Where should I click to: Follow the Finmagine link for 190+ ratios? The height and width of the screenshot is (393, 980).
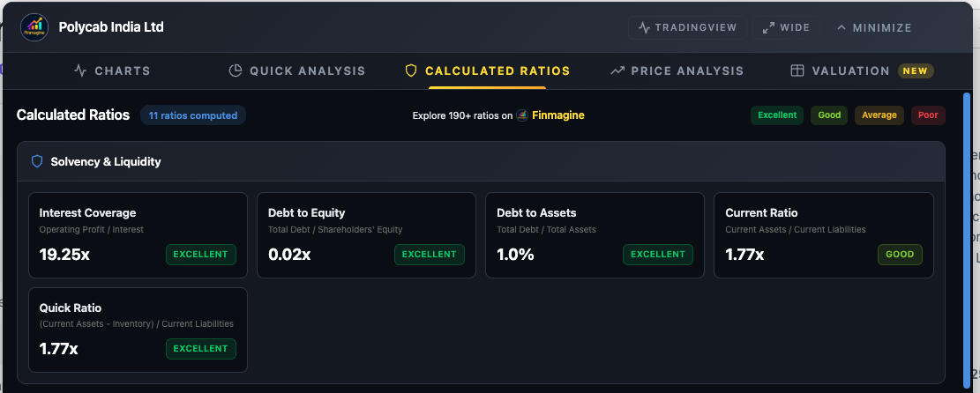(557, 115)
